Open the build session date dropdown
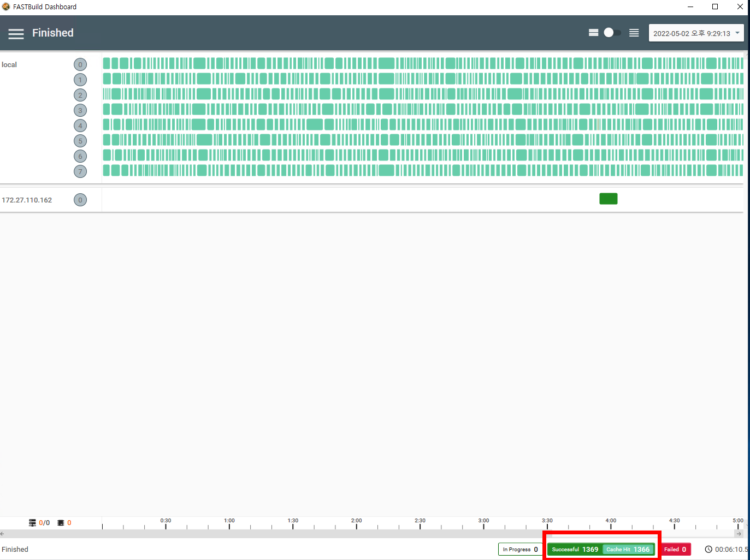Image resolution: width=750 pixels, height=560 pixels. (x=696, y=32)
